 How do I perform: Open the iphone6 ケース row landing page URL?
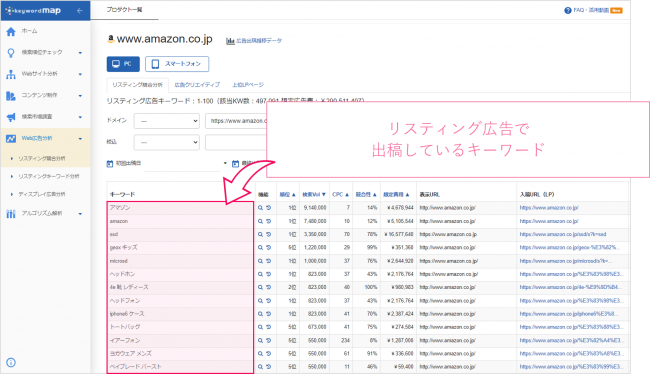coord(568,314)
